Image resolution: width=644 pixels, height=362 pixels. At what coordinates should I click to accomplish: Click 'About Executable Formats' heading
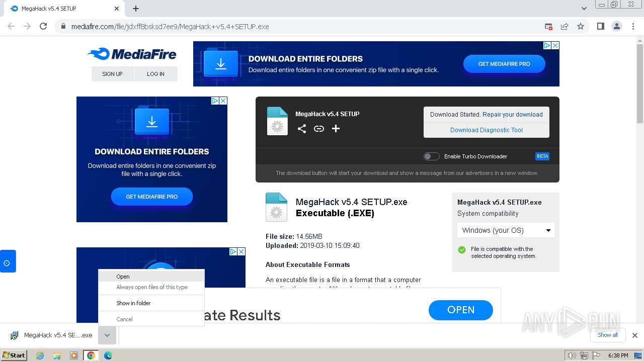click(x=307, y=264)
